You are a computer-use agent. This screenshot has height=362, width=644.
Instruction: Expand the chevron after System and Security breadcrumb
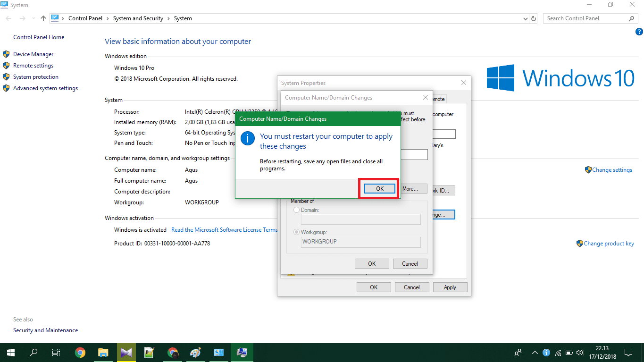(168, 18)
